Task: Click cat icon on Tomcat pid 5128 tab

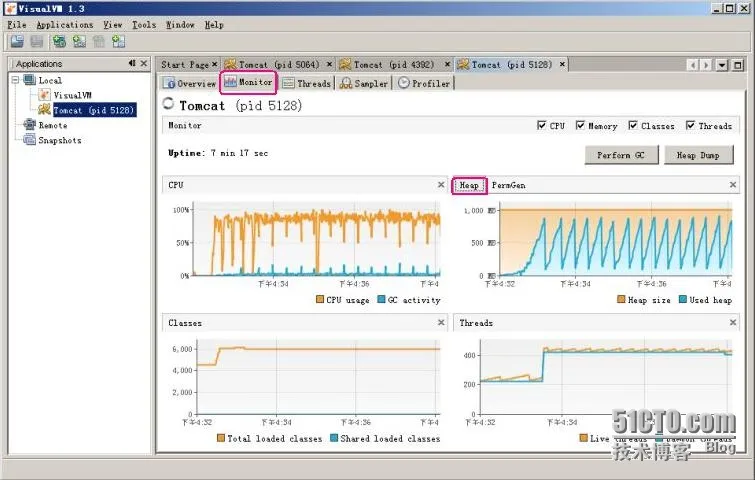Action: [463, 64]
